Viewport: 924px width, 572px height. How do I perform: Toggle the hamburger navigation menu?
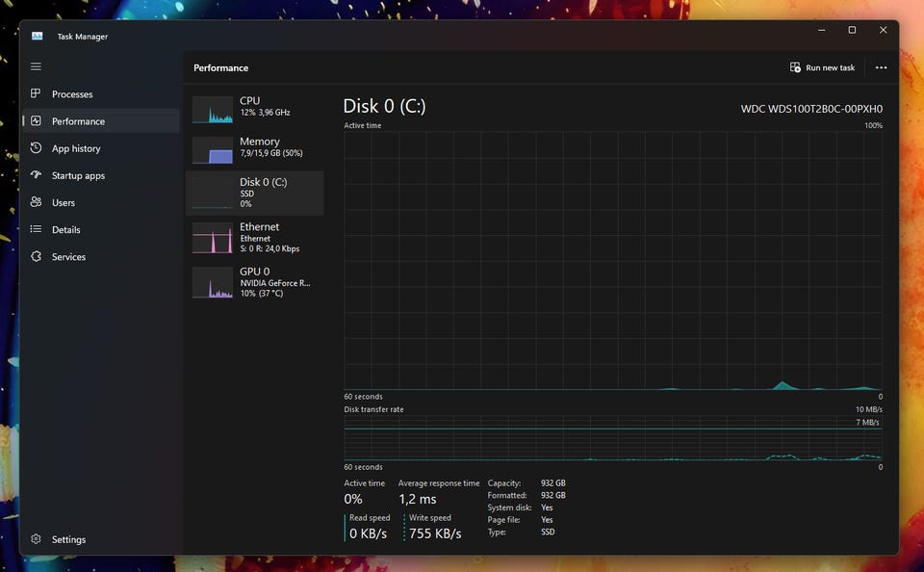tap(36, 66)
